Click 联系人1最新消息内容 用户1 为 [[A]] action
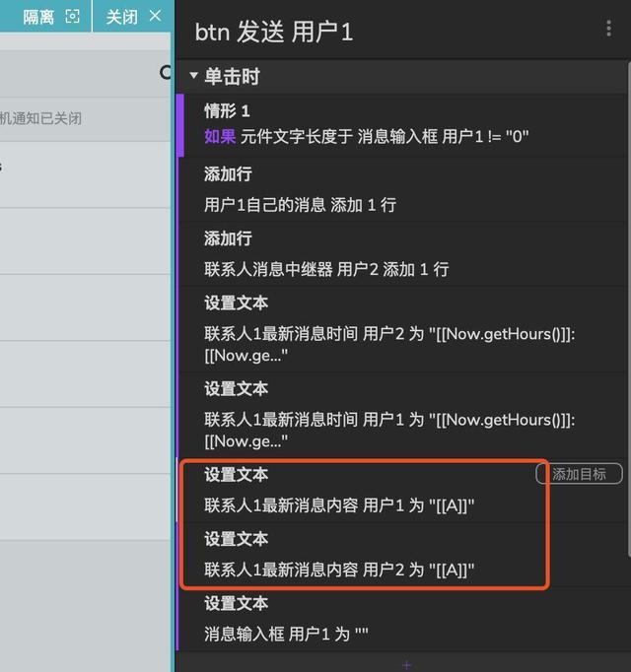The height and width of the screenshot is (672, 631). (339, 505)
